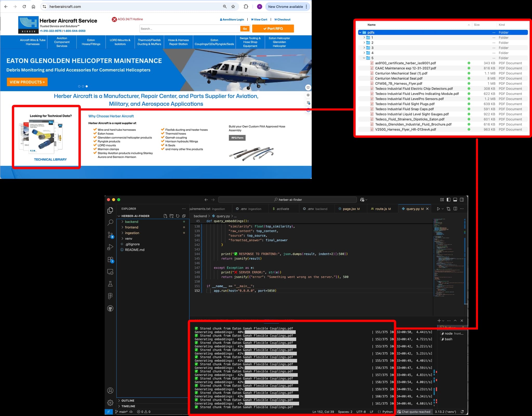This screenshot has width=532, height=416.
Task: Select second carousel dot on banner
Action: pos(83,86)
